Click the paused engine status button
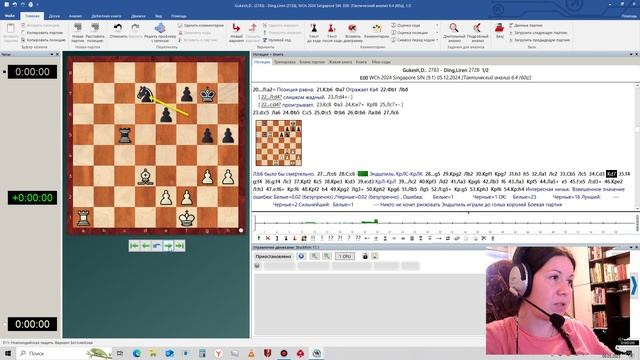This screenshot has height=360, width=640. [x=273, y=256]
